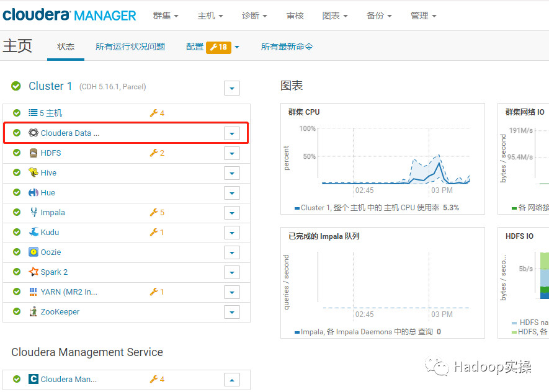Open the Cluster 1 actions dropdown

231,87
